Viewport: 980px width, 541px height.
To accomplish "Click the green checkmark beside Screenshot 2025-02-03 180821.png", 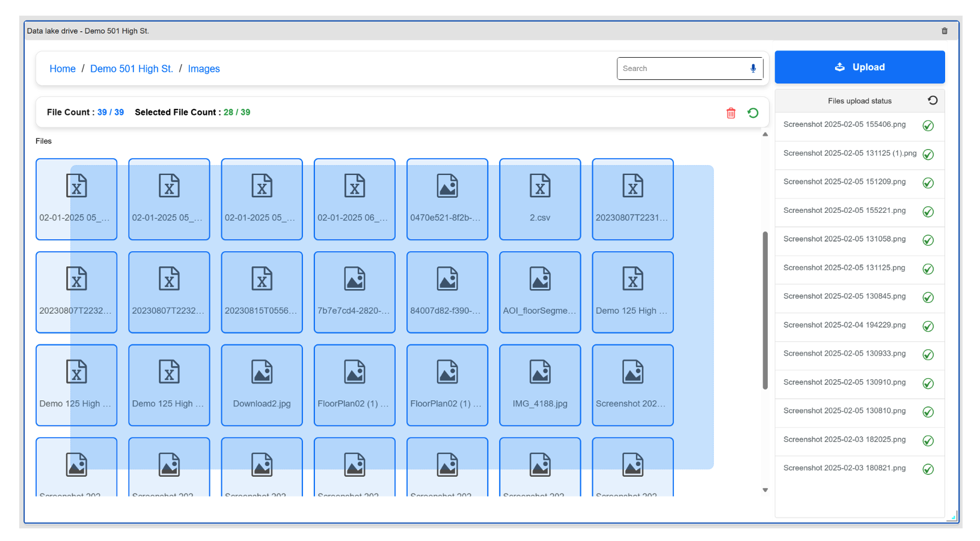I will click(x=929, y=469).
